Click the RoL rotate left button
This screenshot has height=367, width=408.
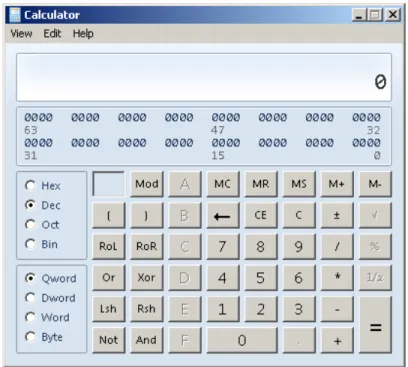coord(108,247)
